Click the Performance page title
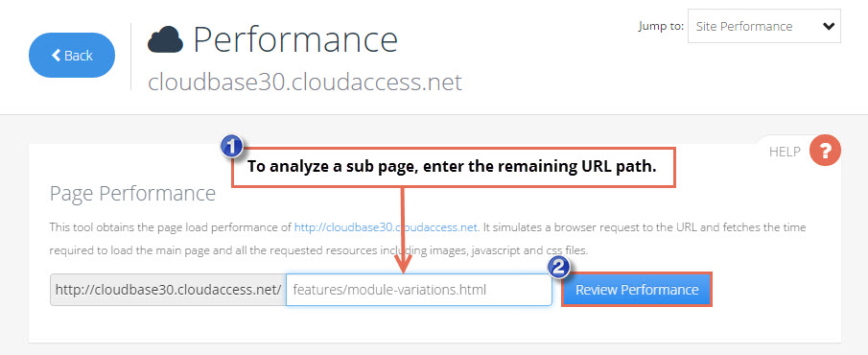Viewport: 868px width, 355px height. pyautogui.click(x=295, y=39)
